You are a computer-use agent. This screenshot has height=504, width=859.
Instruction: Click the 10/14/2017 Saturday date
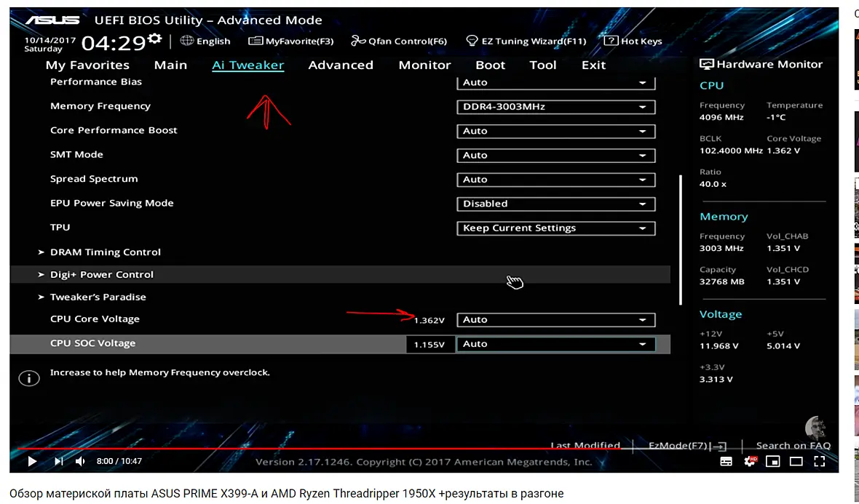pyautogui.click(x=50, y=44)
